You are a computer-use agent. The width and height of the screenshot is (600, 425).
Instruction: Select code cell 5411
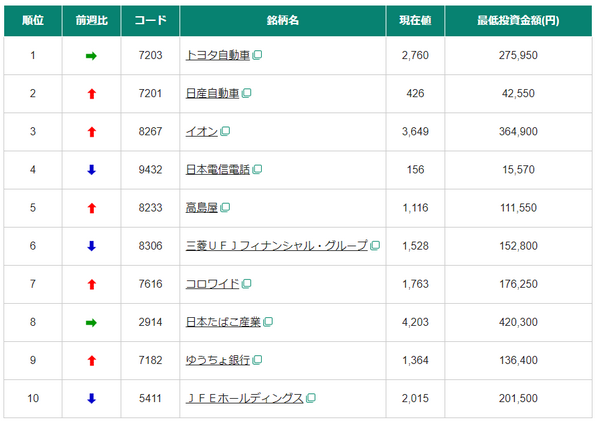pos(150,398)
